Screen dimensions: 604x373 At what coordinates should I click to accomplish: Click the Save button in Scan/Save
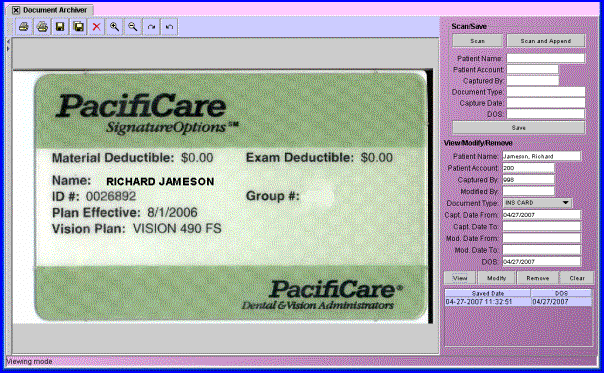(x=518, y=128)
